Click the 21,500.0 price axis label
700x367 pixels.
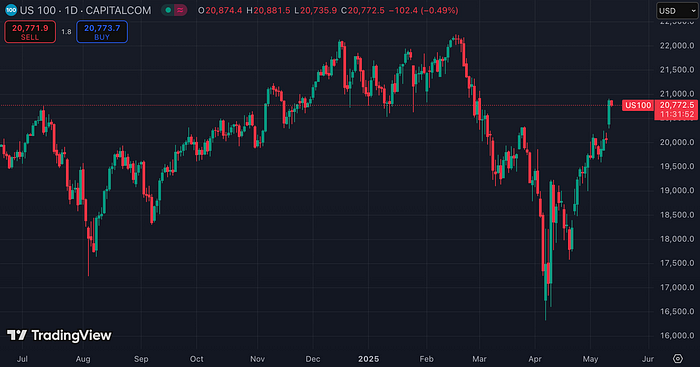click(677, 70)
